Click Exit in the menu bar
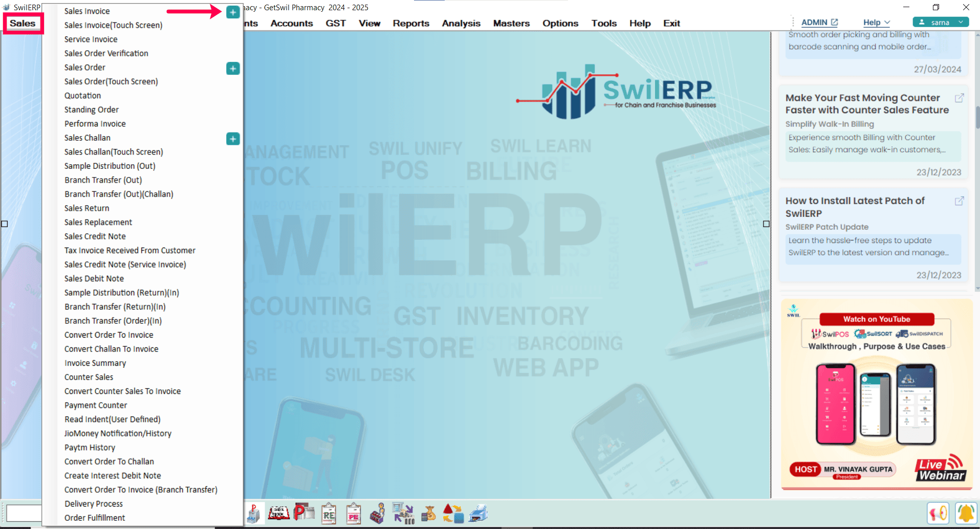The height and width of the screenshot is (529, 980). (671, 24)
